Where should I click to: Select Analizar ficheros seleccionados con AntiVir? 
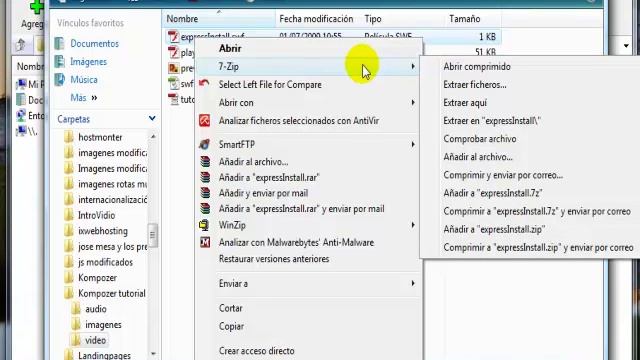coord(299,120)
